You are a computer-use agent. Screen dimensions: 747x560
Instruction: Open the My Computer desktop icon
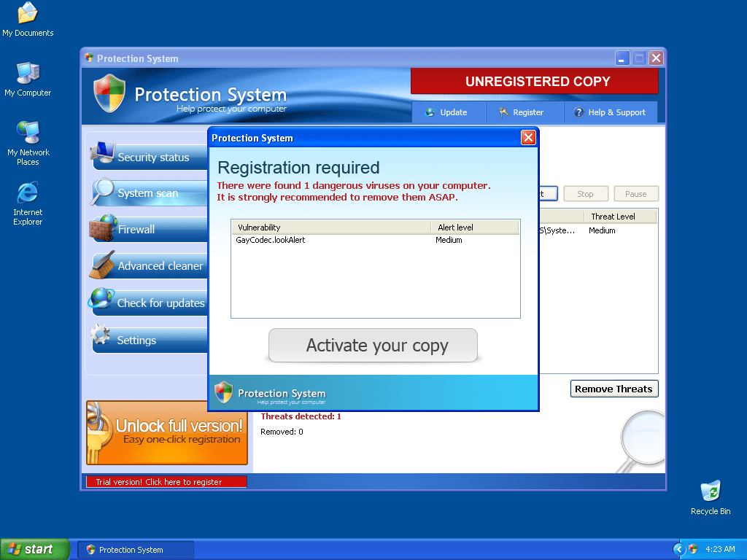tap(28, 74)
